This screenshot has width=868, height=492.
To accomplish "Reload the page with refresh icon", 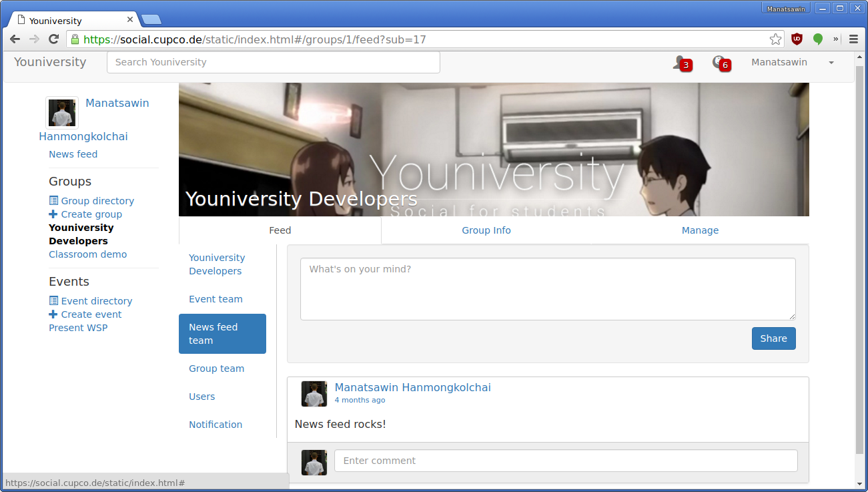I will tap(54, 39).
